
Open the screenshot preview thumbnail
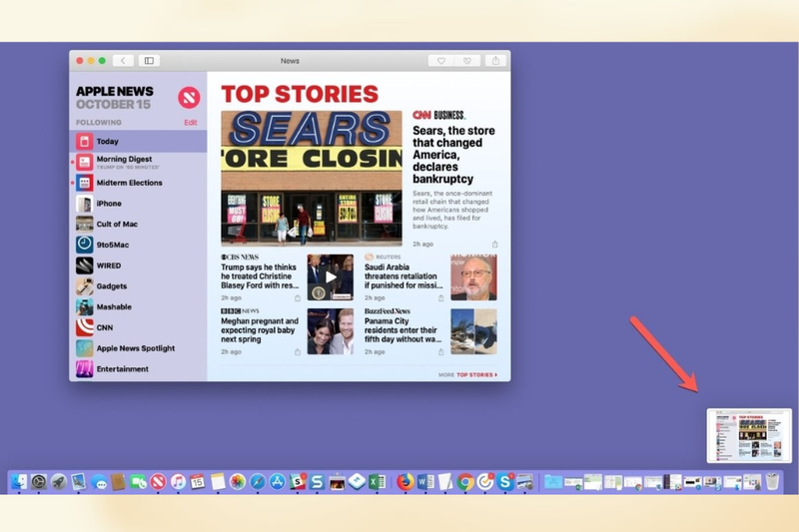pos(749,436)
